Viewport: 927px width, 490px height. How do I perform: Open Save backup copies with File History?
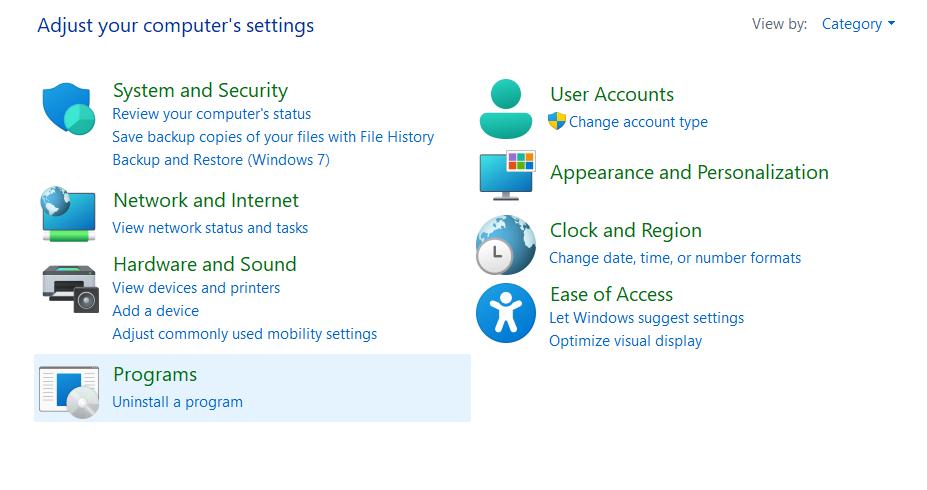(x=273, y=137)
